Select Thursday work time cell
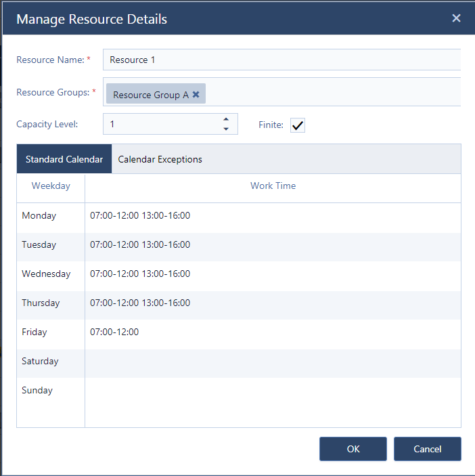This screenshot has height=476, width=475. coord(273,305)
